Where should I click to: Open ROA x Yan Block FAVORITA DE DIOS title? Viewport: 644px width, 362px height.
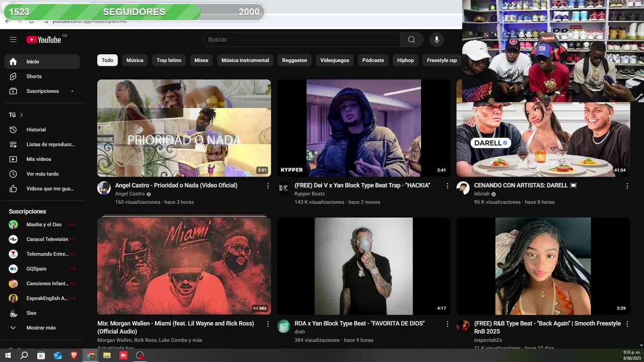tap(360, 324)
